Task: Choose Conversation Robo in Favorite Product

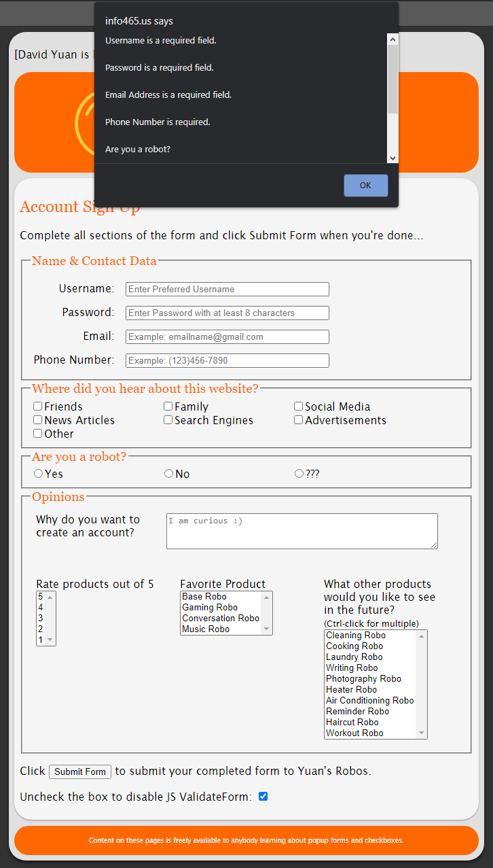Action: click(221, 619)
